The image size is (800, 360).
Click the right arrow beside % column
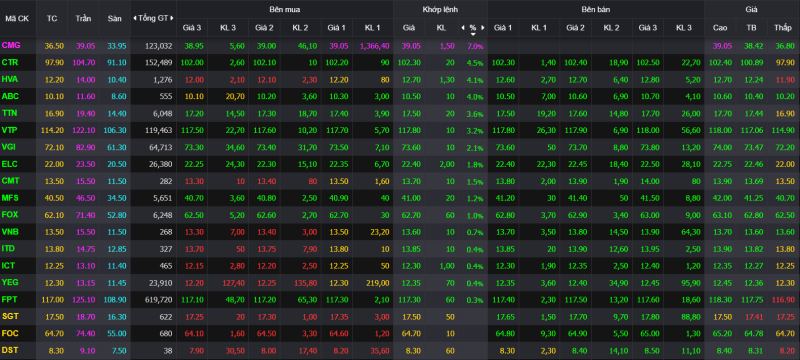tap(483, 28)
